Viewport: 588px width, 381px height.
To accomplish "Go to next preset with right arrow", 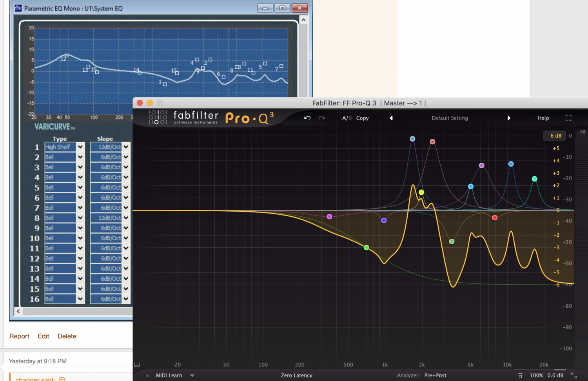I will tap(509, 118).
